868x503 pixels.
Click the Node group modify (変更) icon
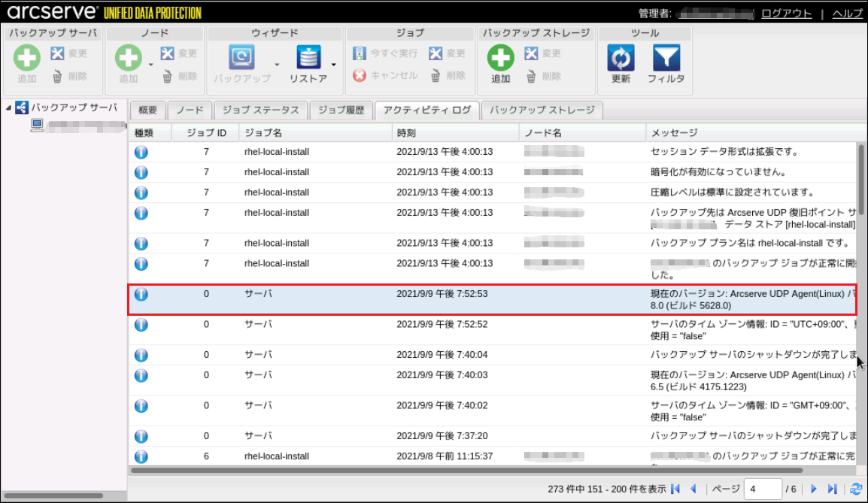click(x=167, y=53)
